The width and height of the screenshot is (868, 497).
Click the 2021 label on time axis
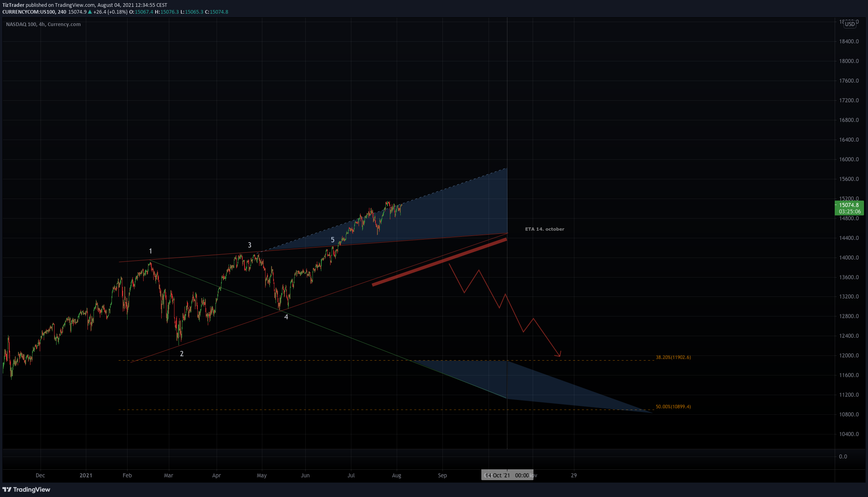(86, 475)
